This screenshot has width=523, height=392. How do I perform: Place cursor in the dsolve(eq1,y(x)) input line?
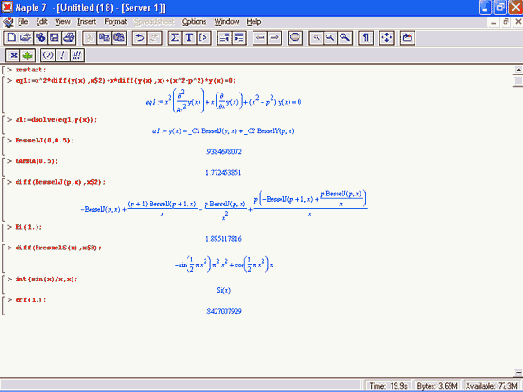coord(56,119)
